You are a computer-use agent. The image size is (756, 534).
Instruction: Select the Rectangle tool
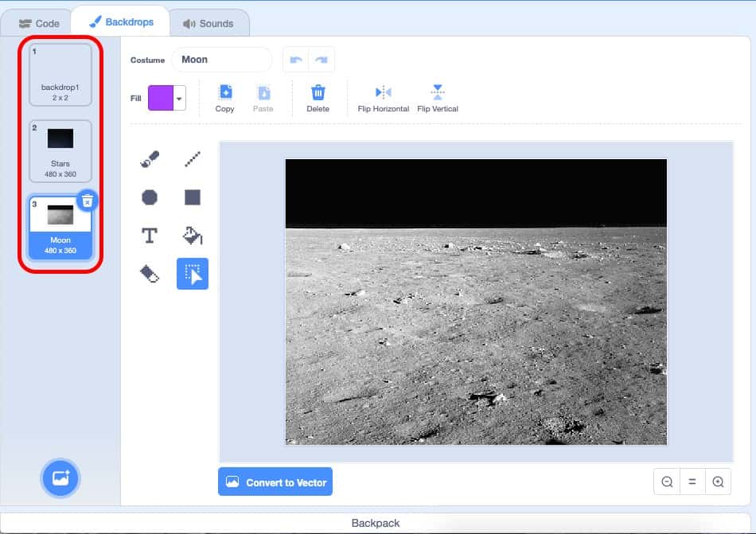[x=193, y=197]
